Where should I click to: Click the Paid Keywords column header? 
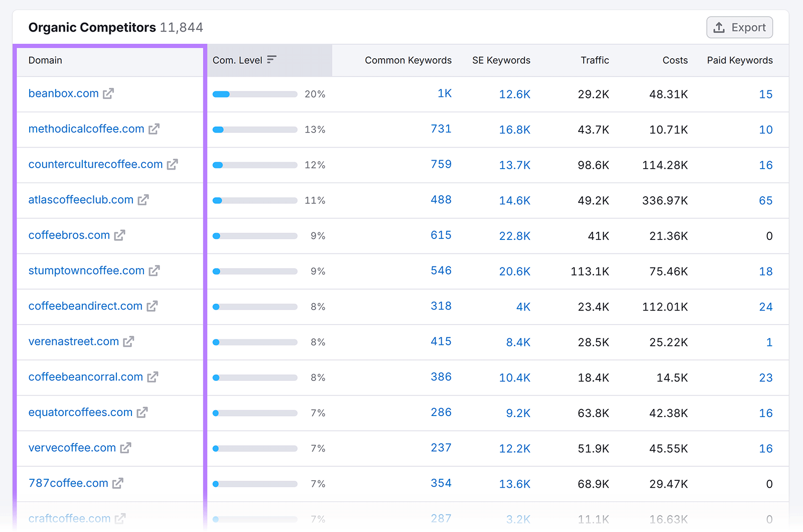[x=740, y=60]
